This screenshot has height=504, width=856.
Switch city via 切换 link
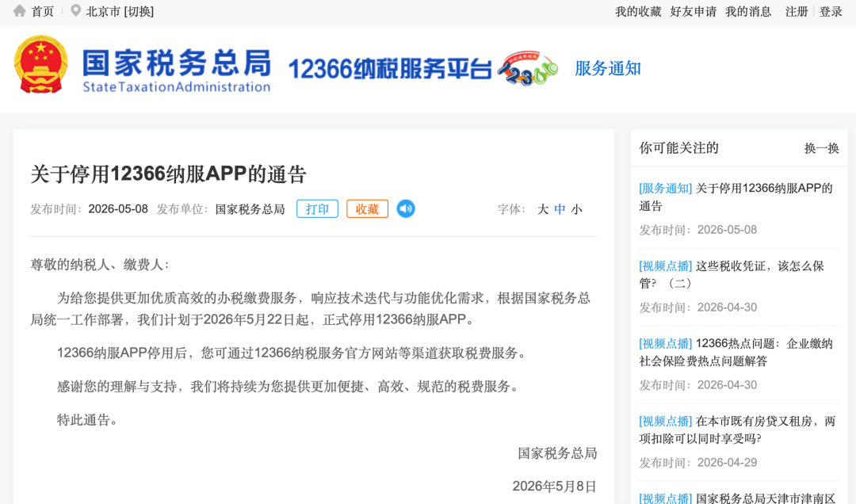click(139, 11)
